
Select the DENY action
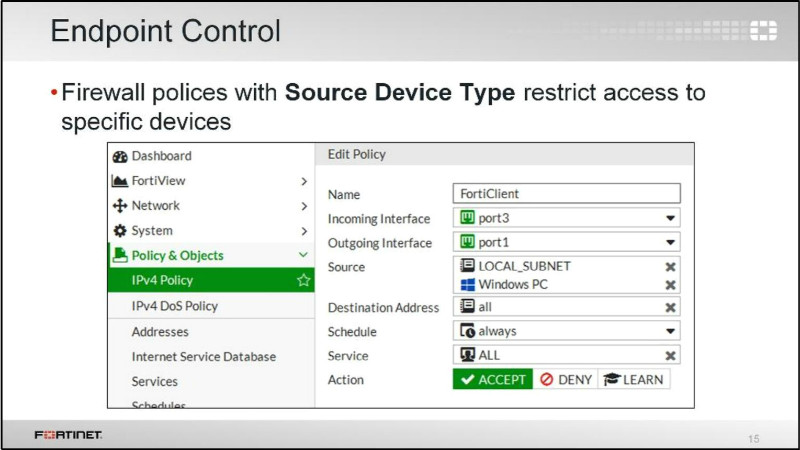point(565,379)
